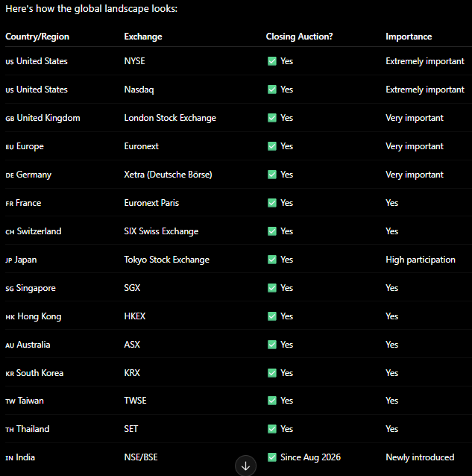Viewport: 472px width, 476px height.
Task: Select the Tokyo Stock Exchange cell
Action: (167, 260)
